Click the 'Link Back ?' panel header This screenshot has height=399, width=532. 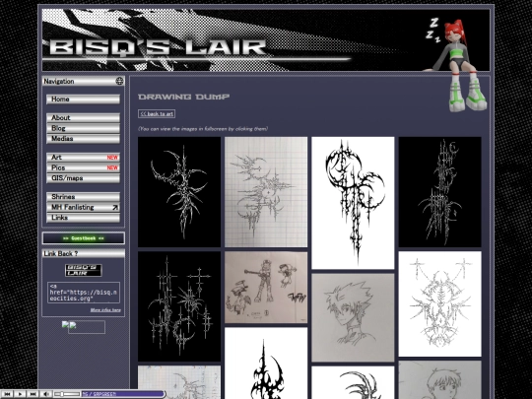tap(83, 253)
